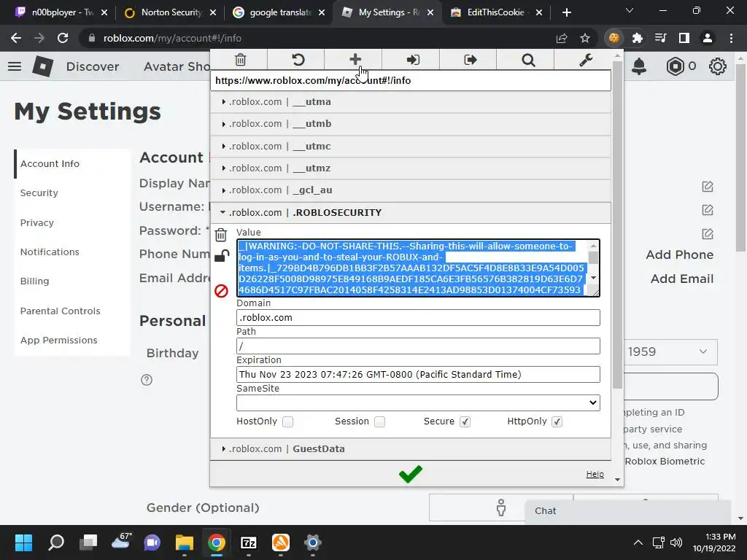Collapse the .ROBLOSECURITY cookie row
747x560 pixels.
(x=411, y=212)
